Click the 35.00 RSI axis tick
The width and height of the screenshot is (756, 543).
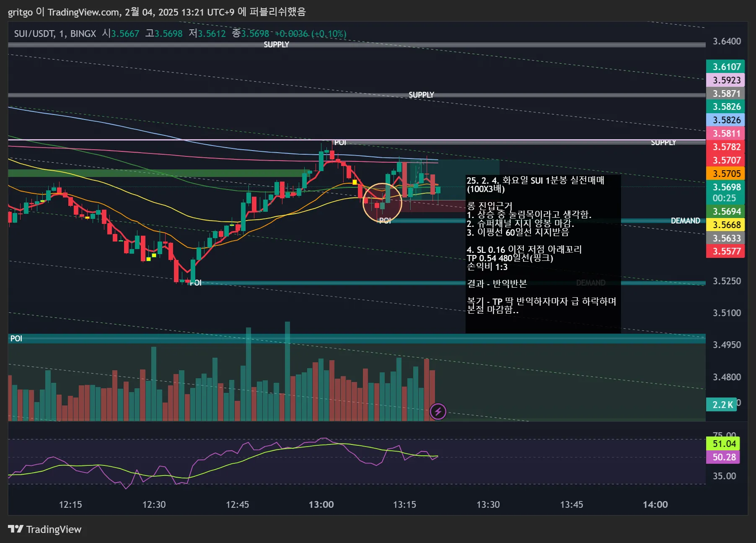point(724,476)
